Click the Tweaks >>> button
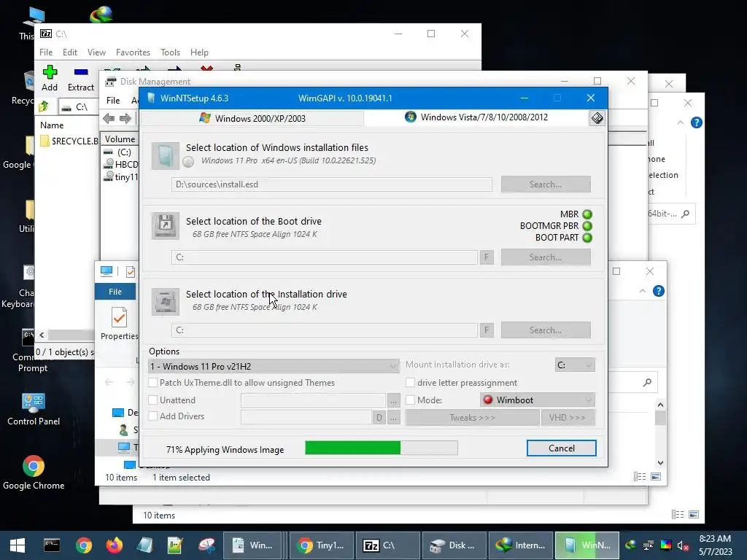Screen dimensions: 747x560 click(x=472, y=418)
